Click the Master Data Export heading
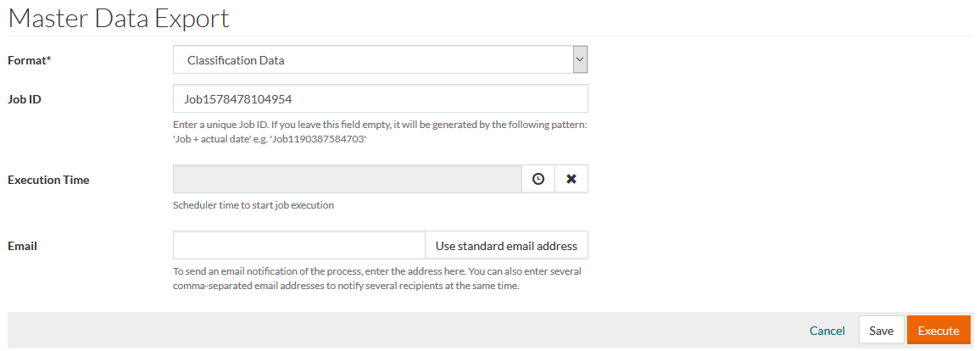The width and height of the screenshot is (980, 351). [119, 18]
